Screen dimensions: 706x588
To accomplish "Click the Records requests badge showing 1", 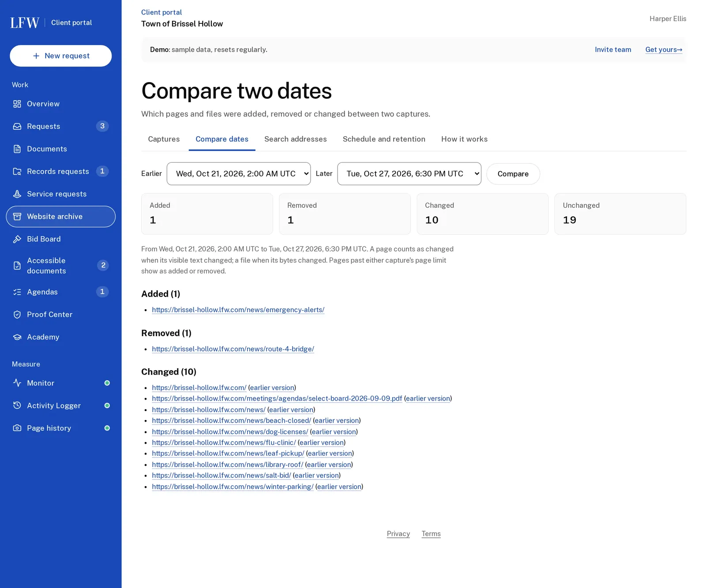I will tap(102, 171).
